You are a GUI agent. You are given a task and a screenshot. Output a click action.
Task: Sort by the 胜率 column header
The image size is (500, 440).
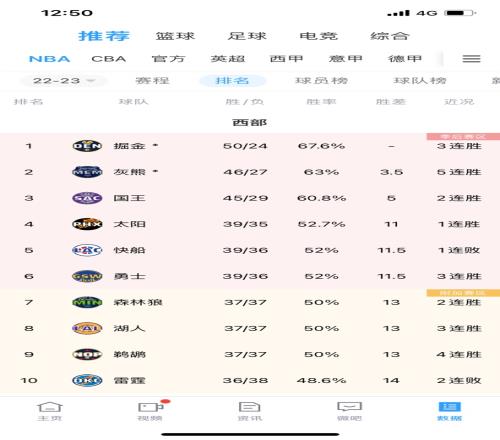pos(321,102)
